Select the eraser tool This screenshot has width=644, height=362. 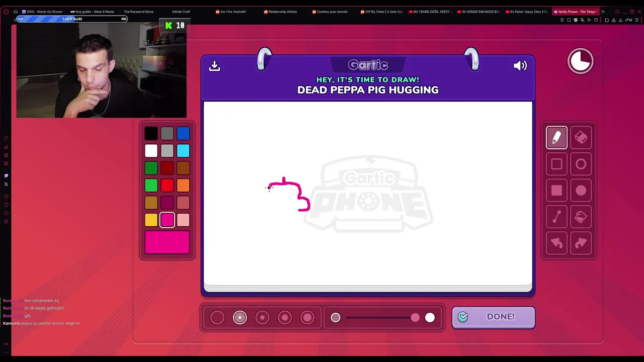coord(581,138)
